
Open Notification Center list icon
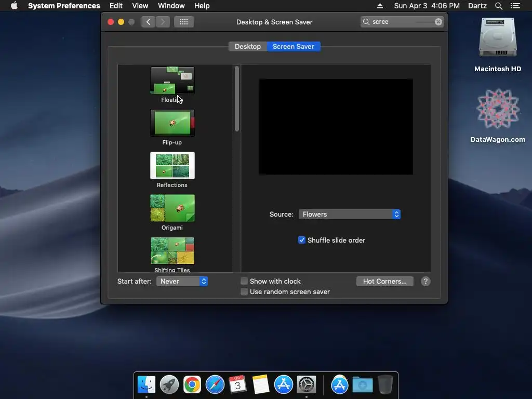(515, 6)
